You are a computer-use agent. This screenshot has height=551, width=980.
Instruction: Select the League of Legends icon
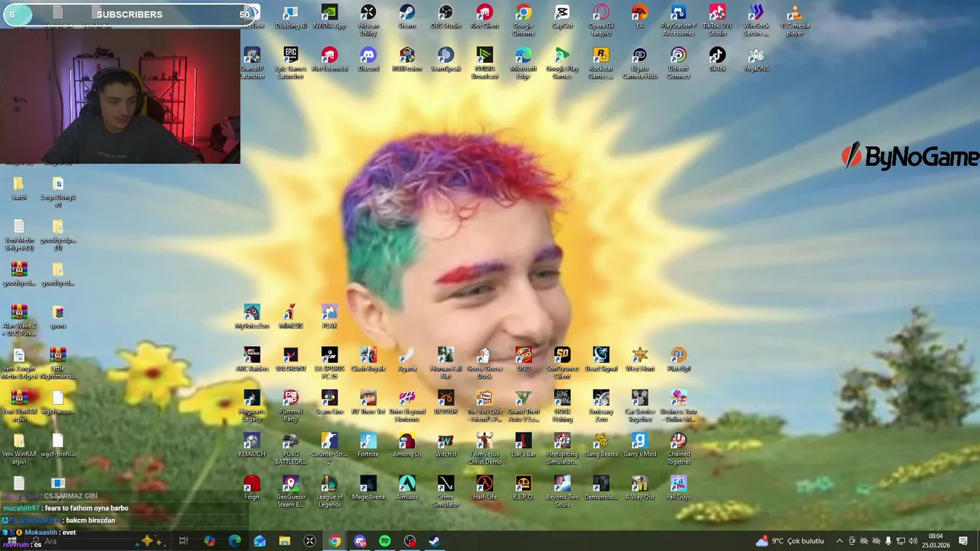329,492
